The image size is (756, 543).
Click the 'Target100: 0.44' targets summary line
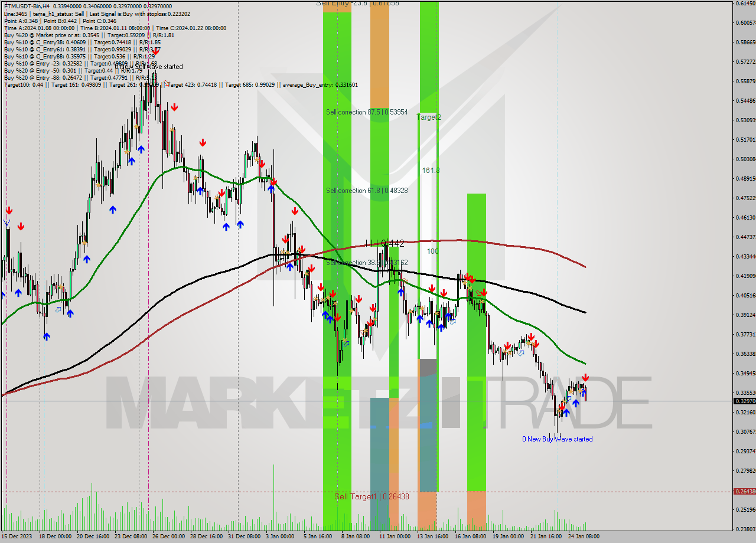(181, 84)
